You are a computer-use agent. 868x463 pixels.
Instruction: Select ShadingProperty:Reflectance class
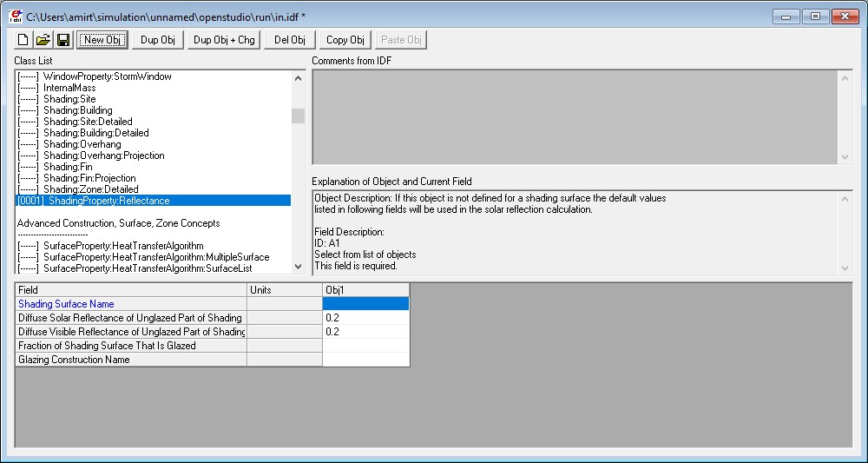pos(154,201)
